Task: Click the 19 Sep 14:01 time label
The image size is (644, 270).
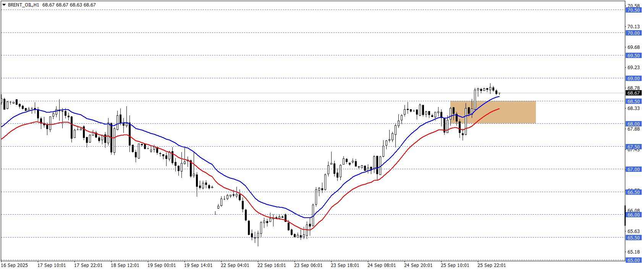Action: (198, 265)
